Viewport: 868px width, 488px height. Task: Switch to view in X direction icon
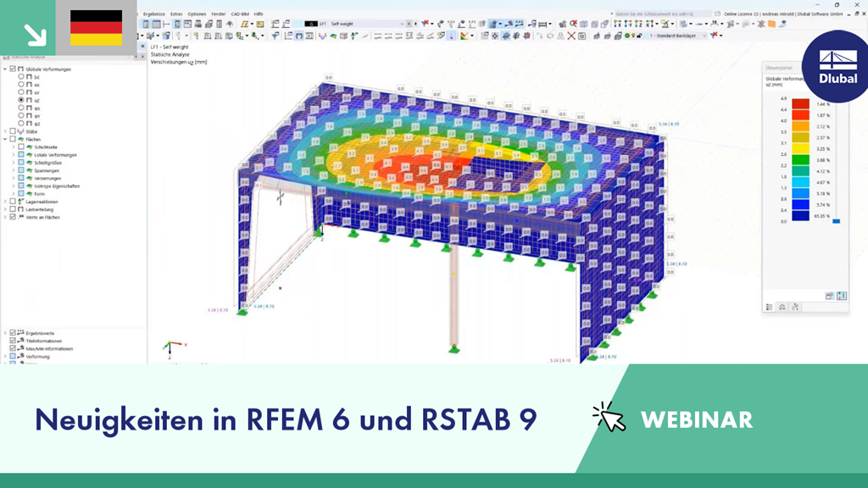pos(616,24)
